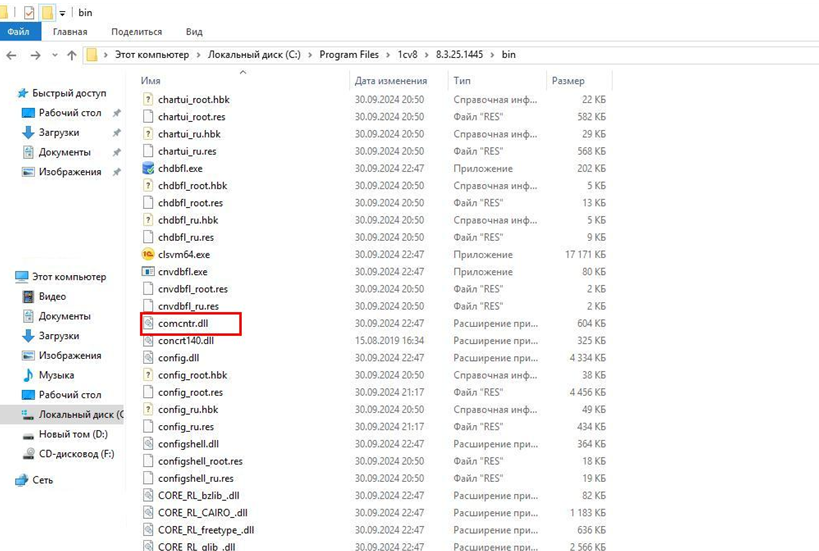Click the chartui_root.hbk help file icon
This screenshot has width=819, height=551.
pos(148,100)
